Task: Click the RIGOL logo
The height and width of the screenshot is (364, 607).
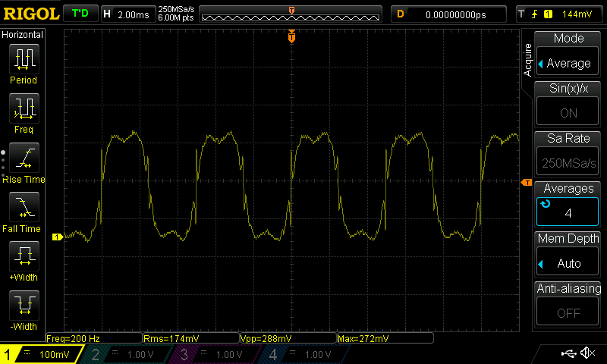Action: [x=31, y=14]
